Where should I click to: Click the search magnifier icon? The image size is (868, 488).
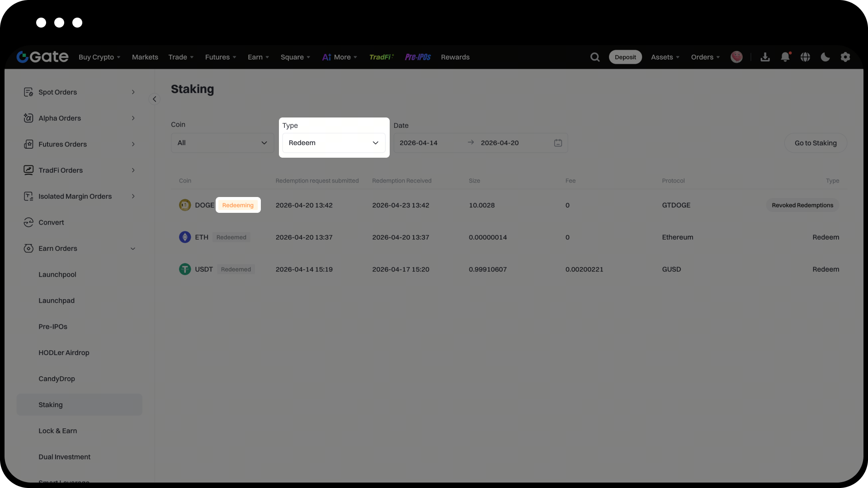pos(595,57)
